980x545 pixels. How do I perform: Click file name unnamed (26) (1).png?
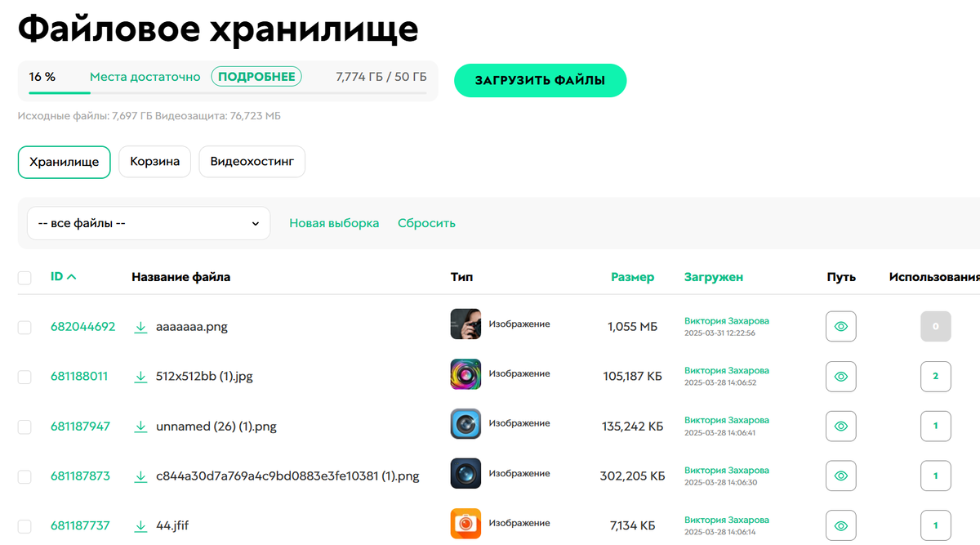(216, 427)
